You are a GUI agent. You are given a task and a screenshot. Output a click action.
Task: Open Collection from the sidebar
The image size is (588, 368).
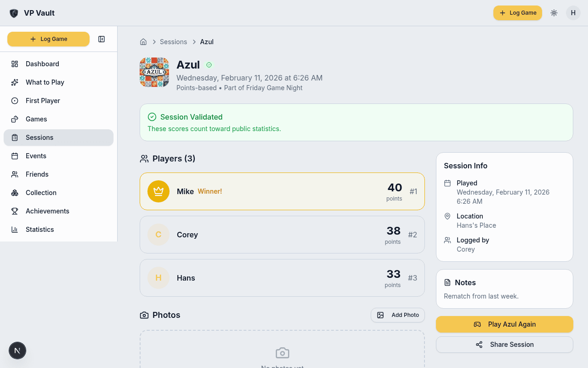point(41,193)
